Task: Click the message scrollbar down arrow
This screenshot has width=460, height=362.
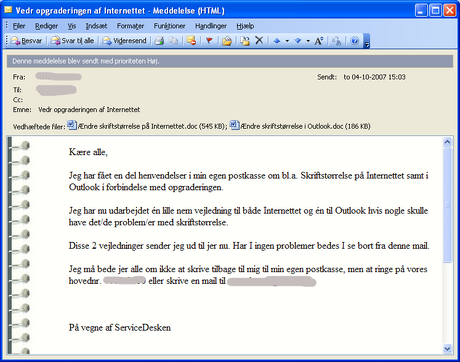Action: pos(447,349)
